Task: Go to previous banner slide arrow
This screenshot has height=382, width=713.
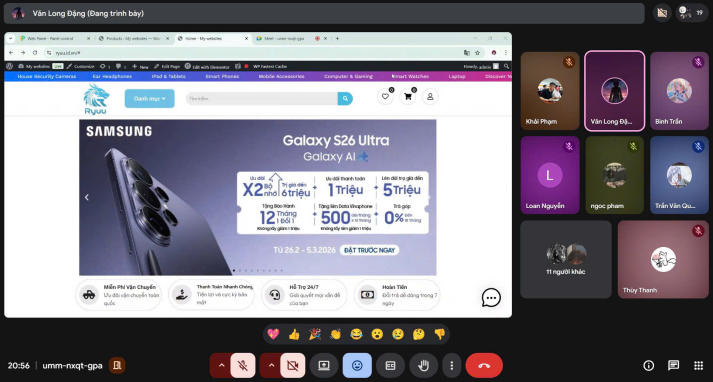Action: pos(86,197)
